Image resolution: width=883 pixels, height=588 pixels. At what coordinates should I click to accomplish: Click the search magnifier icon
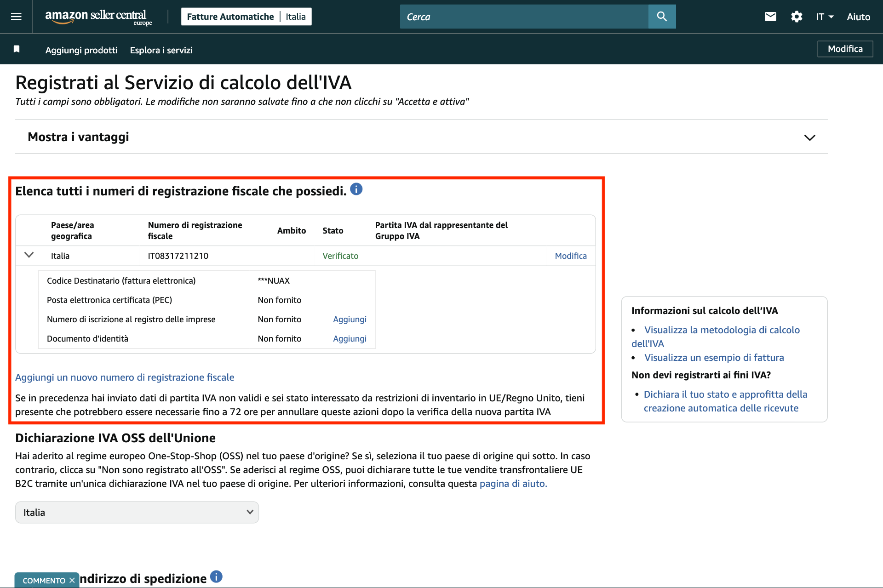pyautogui.click(x=662, y=17)
